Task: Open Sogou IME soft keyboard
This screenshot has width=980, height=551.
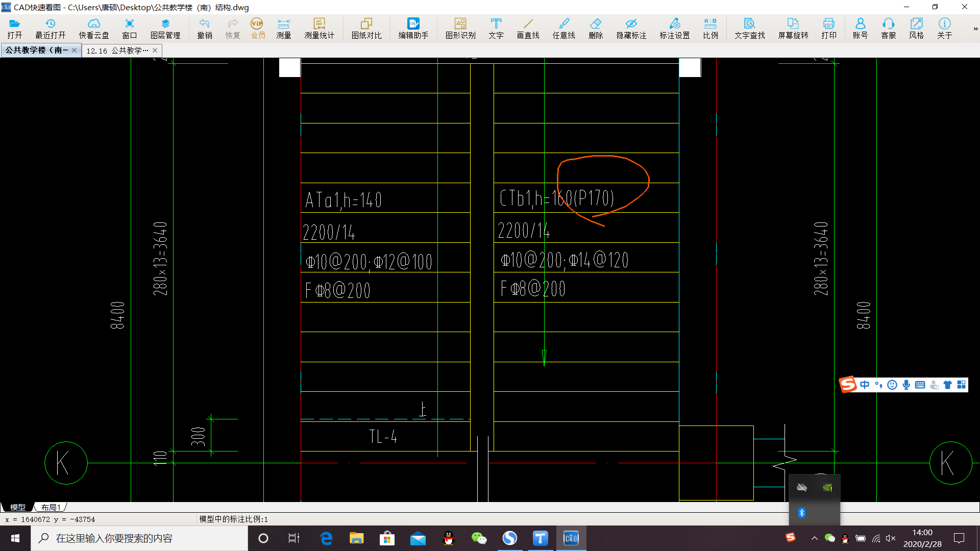Action: click(x=920, y=385)
